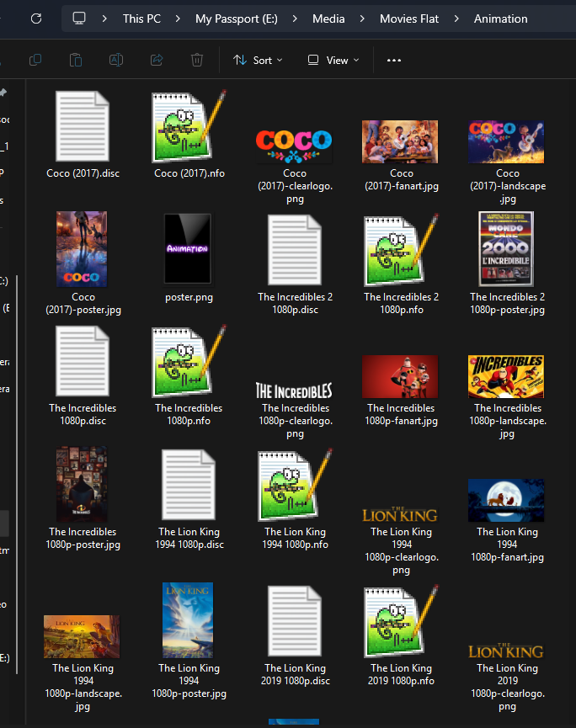Click the PC monitor icon in the breadcrumb

(x=79, y=19)
